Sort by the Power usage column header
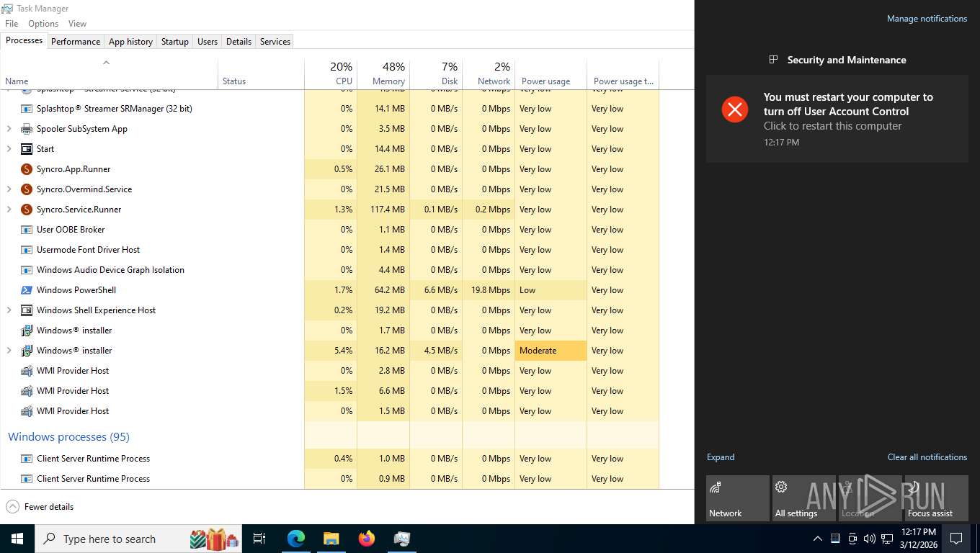980x553 pixels. click(x=551, y=73)
